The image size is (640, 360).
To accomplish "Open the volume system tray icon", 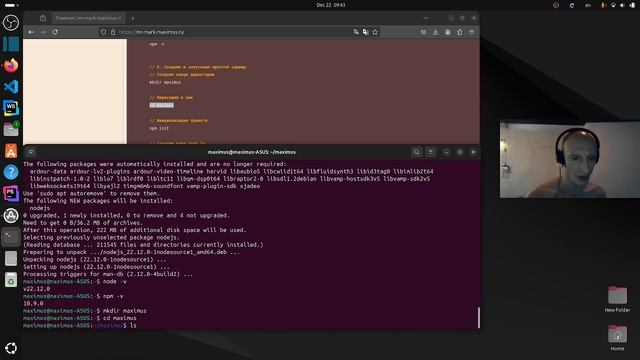I will click(x=622, y=5).
